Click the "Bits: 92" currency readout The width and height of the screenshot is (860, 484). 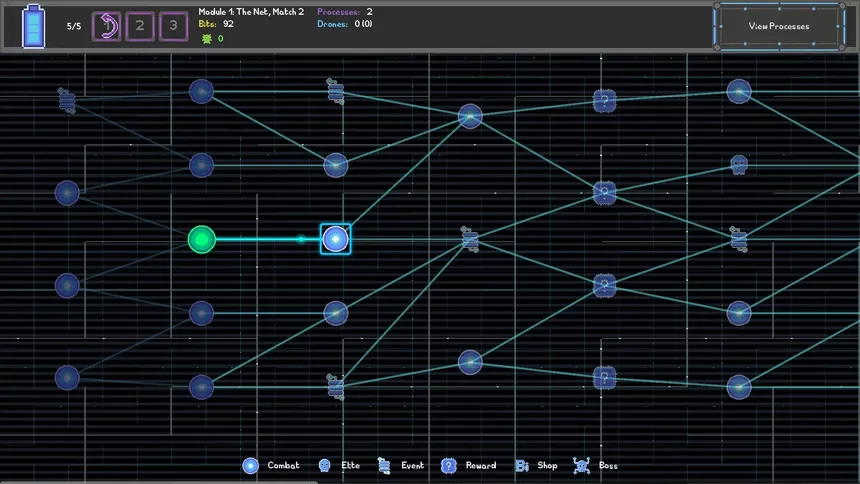[216, 24]
